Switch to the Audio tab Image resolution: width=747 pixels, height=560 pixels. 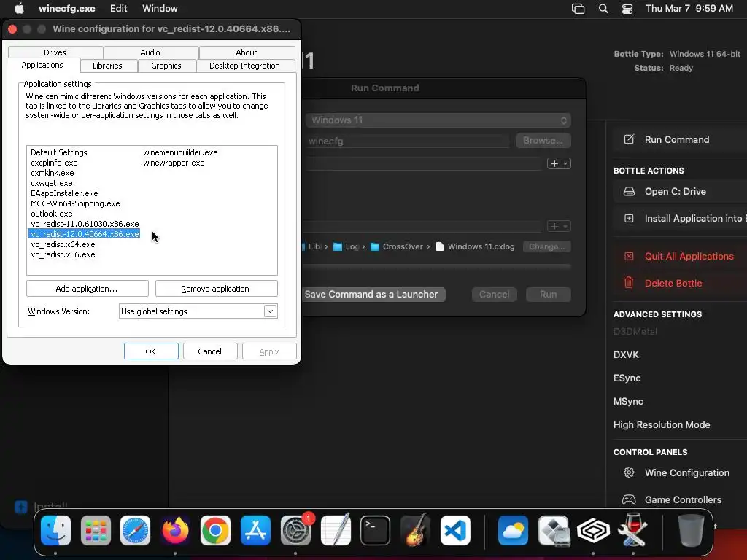click(150, 52)
